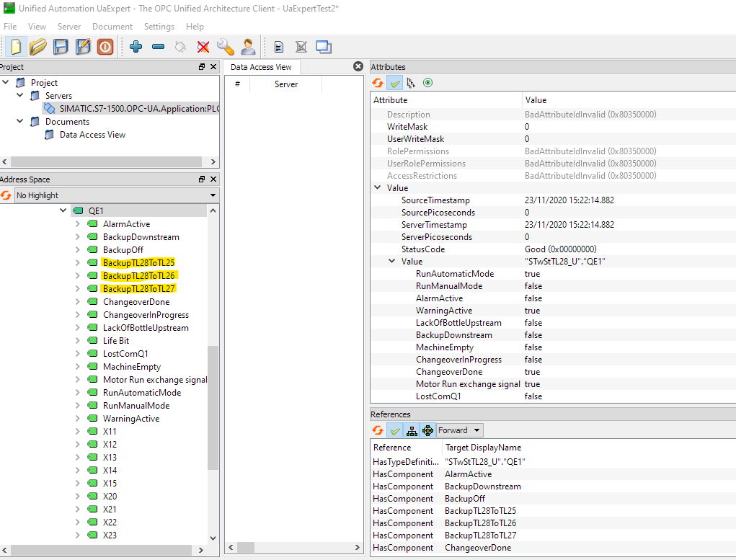Close the Address Space panel
Screen dimensions: 736x560
pos(213,179)
